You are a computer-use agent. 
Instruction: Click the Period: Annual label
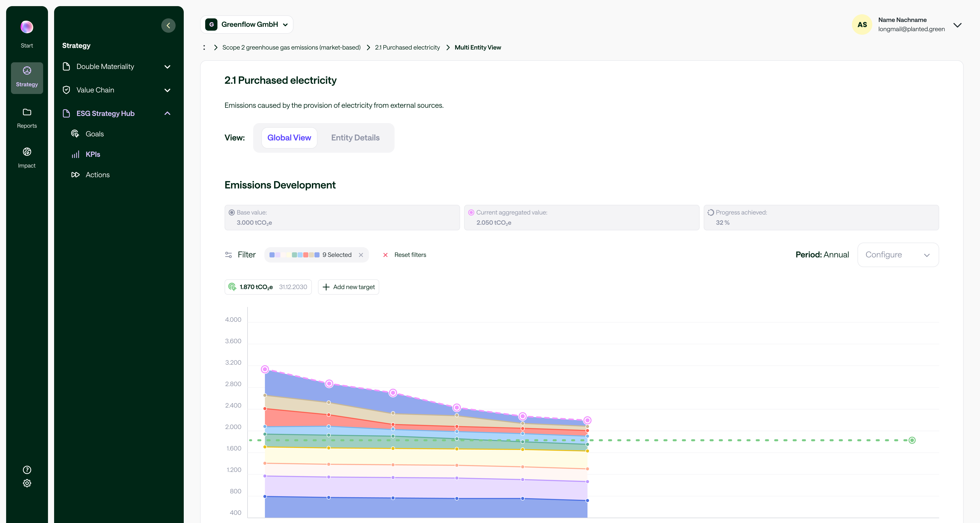[822, 255]
